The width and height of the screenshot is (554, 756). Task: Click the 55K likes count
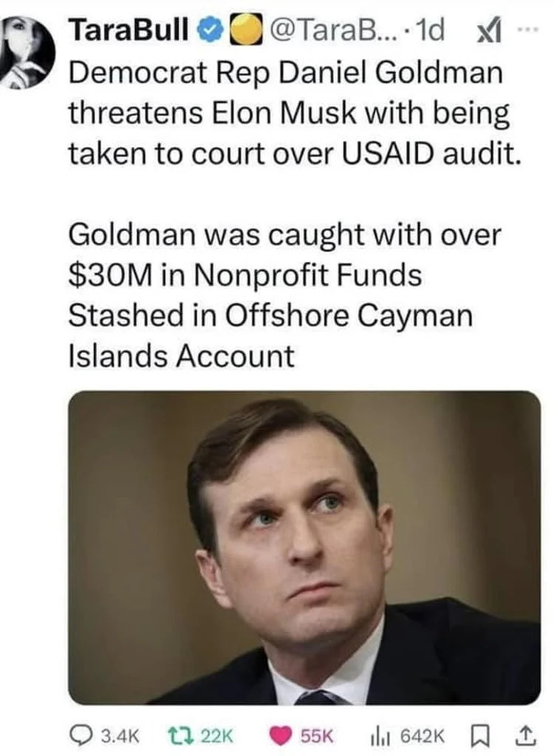pos(318,735)
